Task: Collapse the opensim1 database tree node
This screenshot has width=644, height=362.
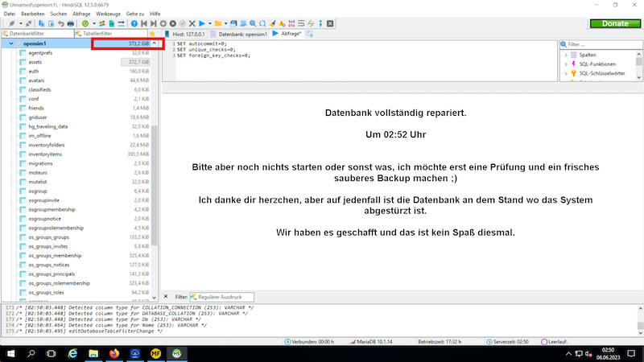Action: (10, 43)
